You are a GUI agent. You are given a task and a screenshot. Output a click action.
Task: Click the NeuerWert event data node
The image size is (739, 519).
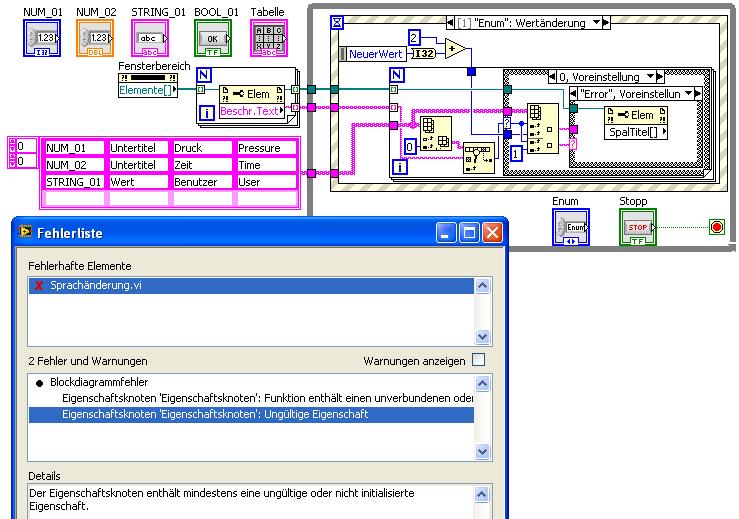pos(371,54)
